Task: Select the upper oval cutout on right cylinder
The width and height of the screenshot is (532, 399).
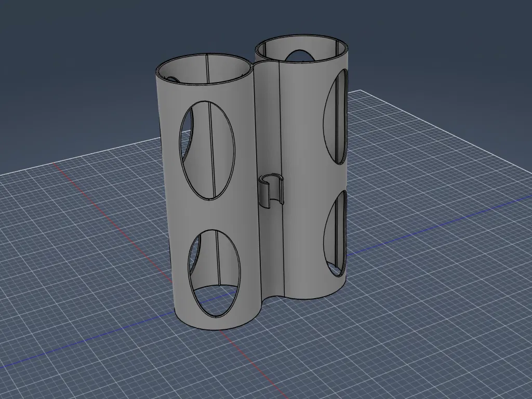Action: (x=336, y=116)
